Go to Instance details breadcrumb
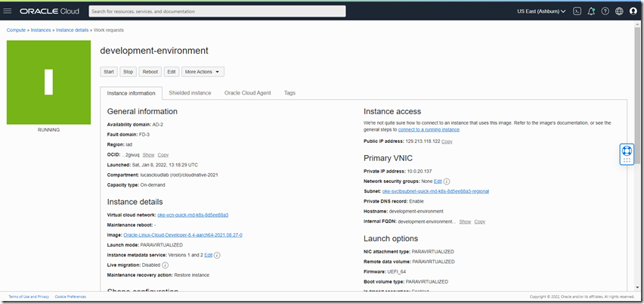 click(x=73, y=30)
